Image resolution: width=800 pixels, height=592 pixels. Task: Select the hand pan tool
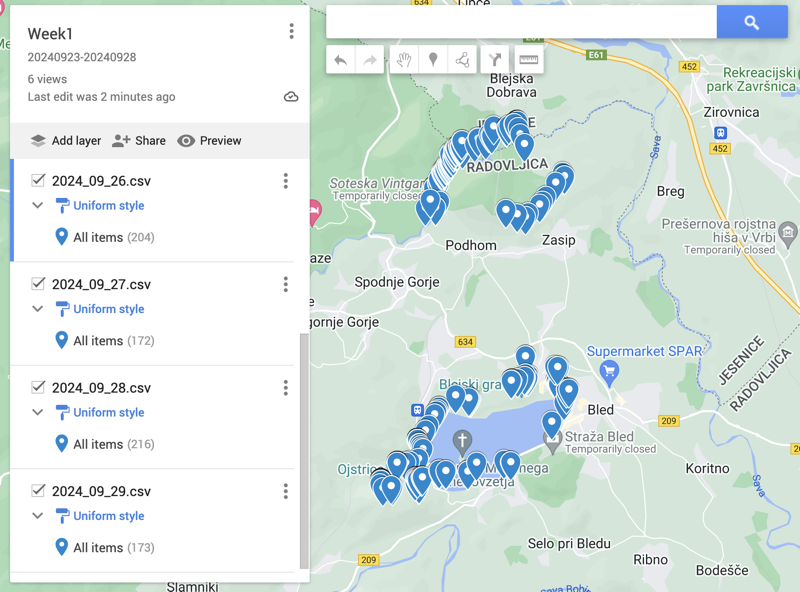(403, 60)
